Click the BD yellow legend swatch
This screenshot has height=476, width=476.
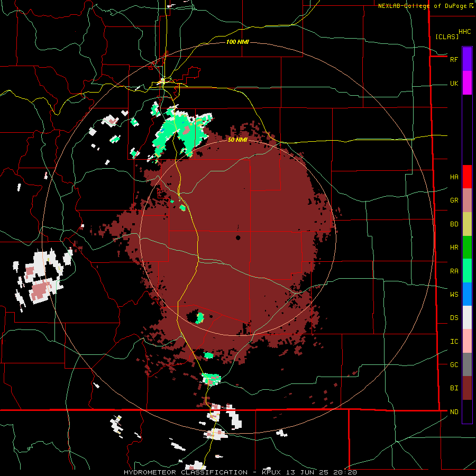pyautogui.click(x=467, y=224)
